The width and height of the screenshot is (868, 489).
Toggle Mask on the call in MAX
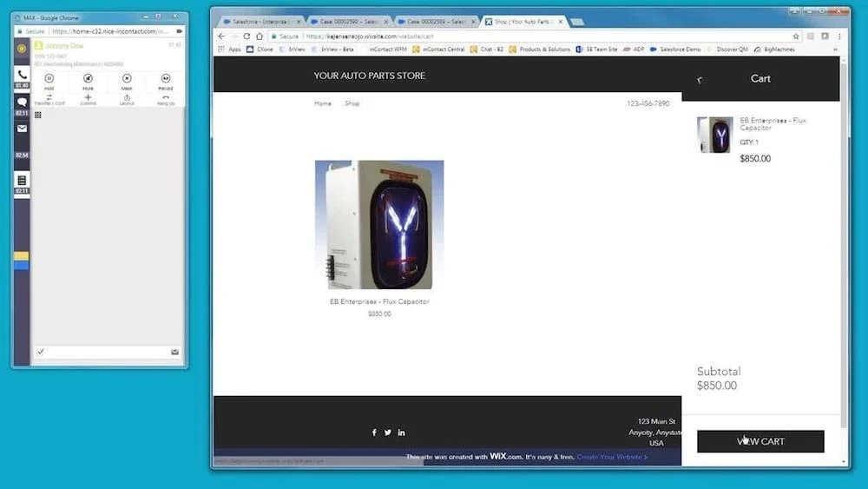point(127,82)
